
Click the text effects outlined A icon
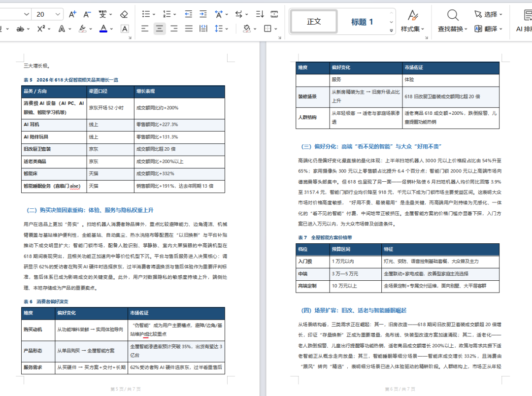(62, 29)
